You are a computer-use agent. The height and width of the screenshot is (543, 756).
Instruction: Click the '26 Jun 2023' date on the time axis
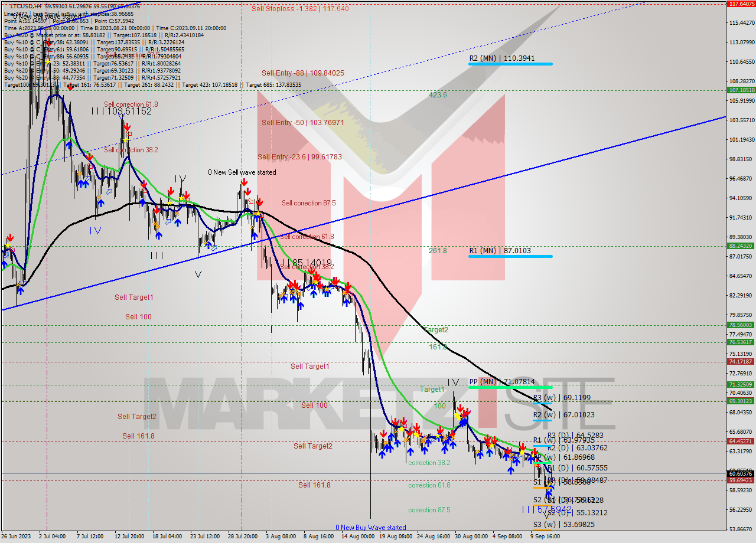point(17,537)
